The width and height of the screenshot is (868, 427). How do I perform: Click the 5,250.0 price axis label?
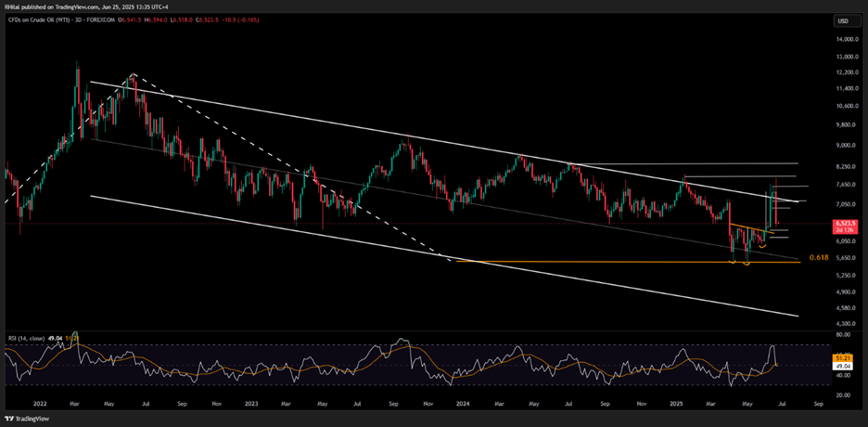(846, 275)
